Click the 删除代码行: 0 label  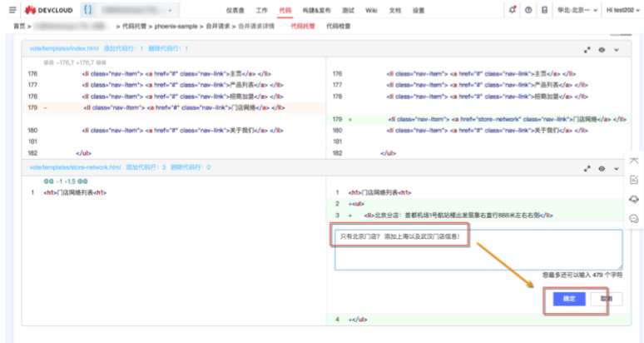point(191,167)
